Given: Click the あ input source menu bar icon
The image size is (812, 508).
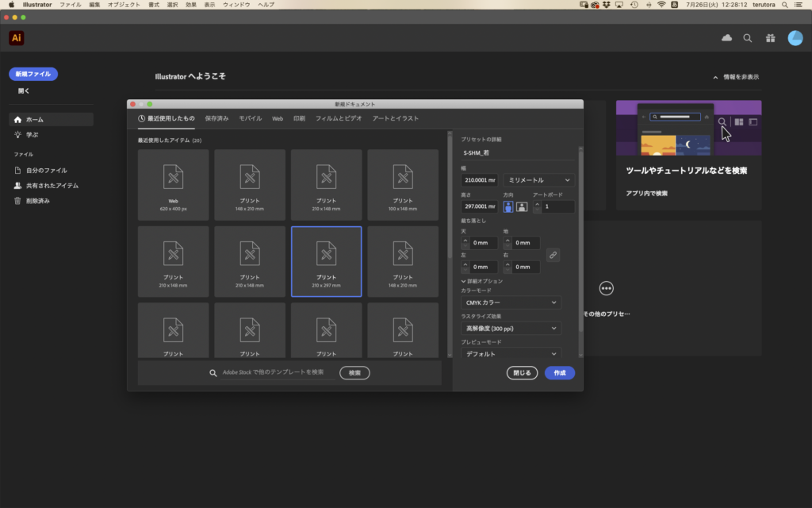Looking at the screenshot, I should coord(674,5).
